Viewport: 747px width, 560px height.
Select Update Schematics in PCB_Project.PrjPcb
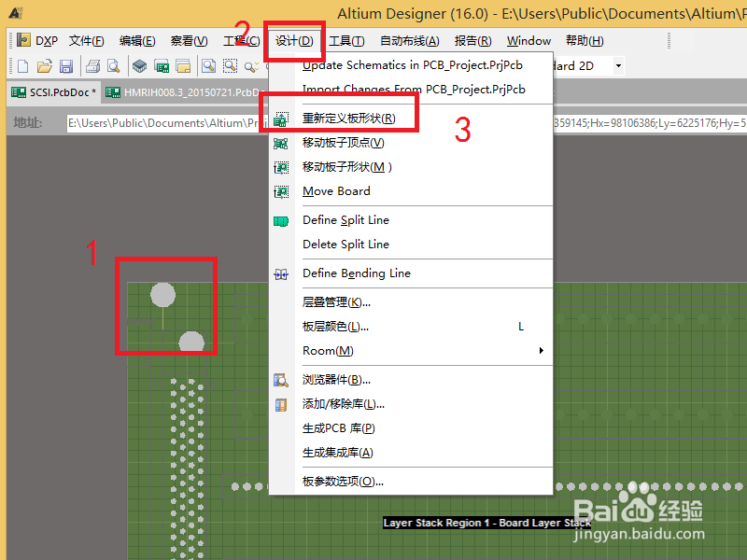point(412,65)
